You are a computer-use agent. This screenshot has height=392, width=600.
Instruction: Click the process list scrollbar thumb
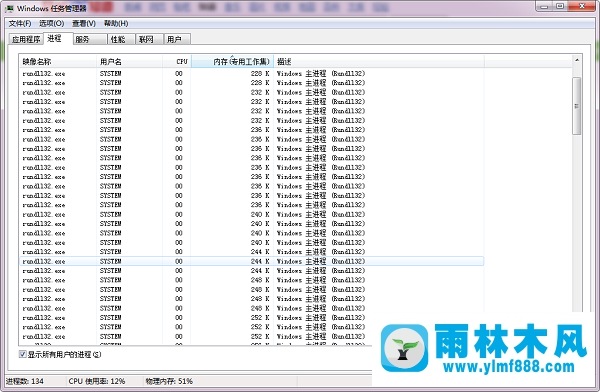[577, 106]
